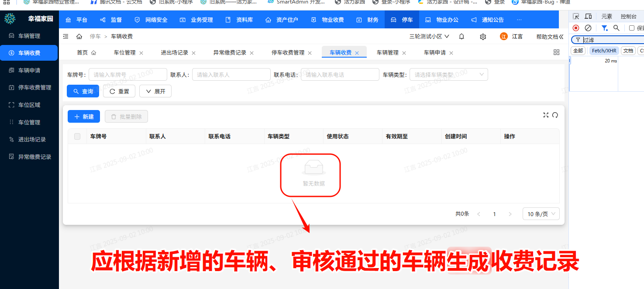Viewport: 644px width, 289px height.
Task: Open the 车辆类型 dropdown
Action: click(448, 75)
